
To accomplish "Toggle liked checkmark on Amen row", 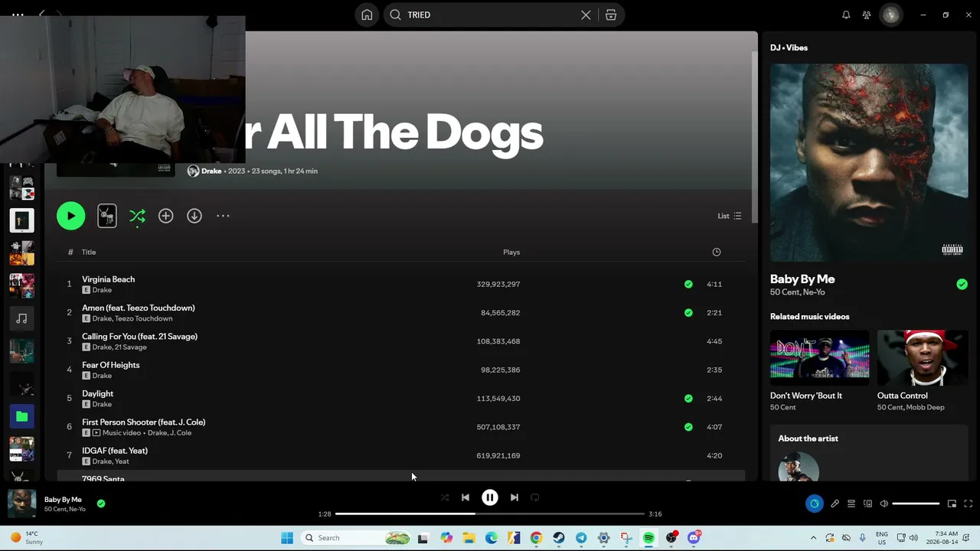I will point(688,312).
